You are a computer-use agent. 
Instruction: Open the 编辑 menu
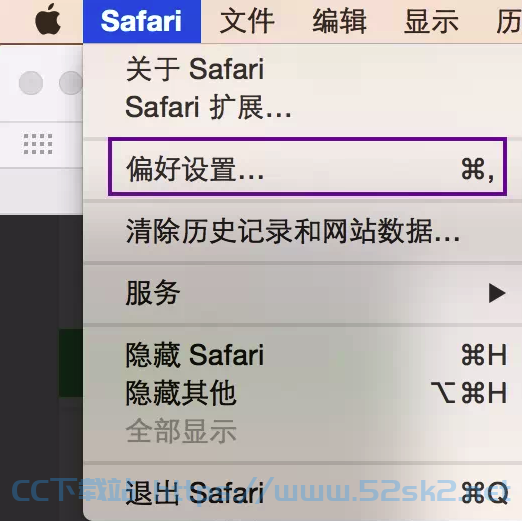click(x=339, y=21)
